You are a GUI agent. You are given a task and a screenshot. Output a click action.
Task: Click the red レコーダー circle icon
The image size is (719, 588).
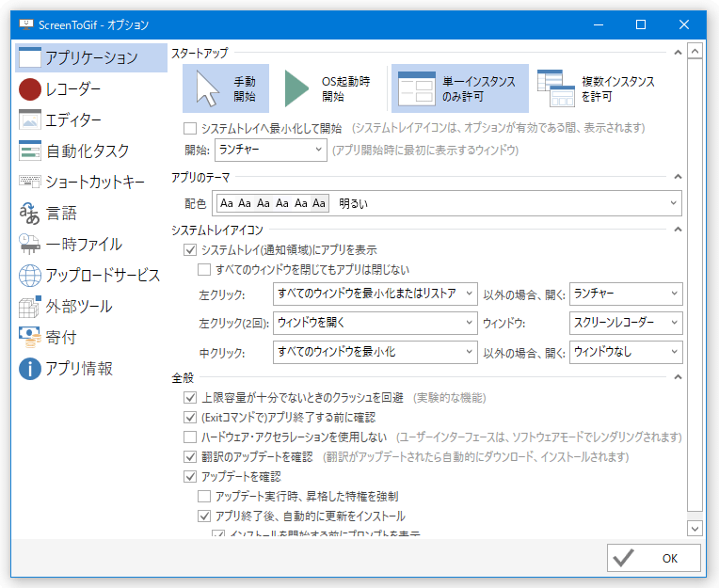click(x=30, y=89)
